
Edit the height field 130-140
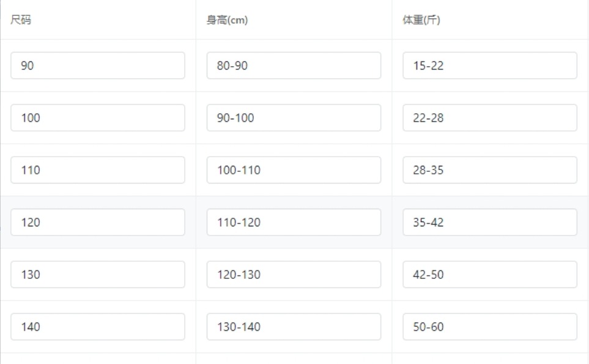pyautogui.click(x=294, y=327)
